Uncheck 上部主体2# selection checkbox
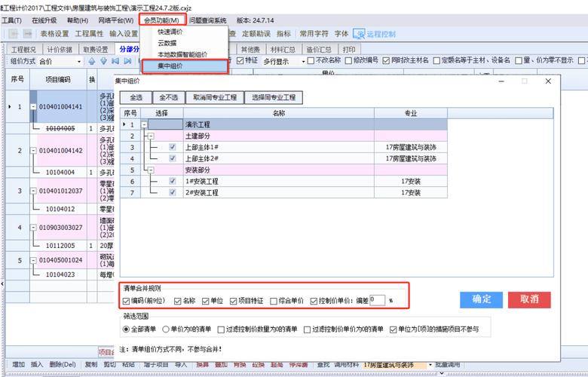 click(x=172, y=158)
